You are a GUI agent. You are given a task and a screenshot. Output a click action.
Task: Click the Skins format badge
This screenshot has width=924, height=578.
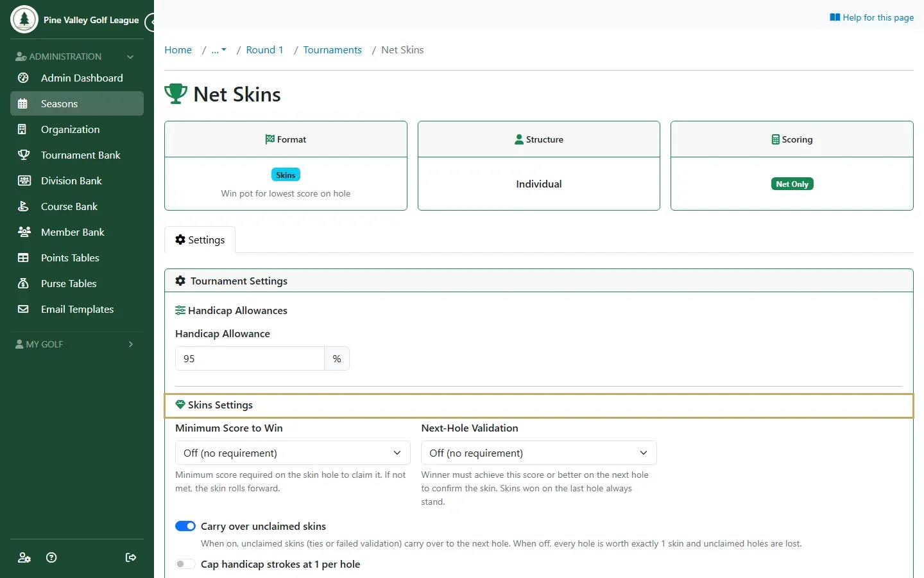point(286,175)
